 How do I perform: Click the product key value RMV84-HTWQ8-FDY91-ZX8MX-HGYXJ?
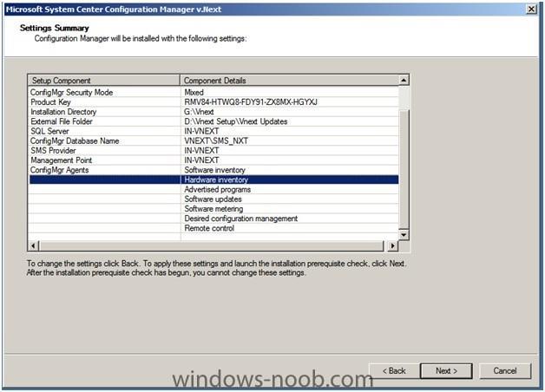tap(251, 102)
